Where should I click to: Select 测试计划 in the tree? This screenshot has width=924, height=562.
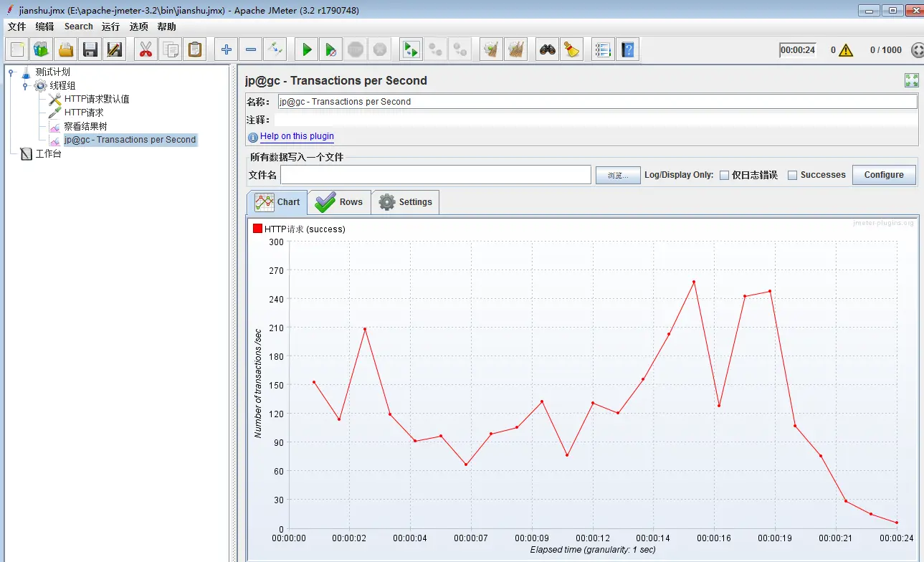(52, 72)
